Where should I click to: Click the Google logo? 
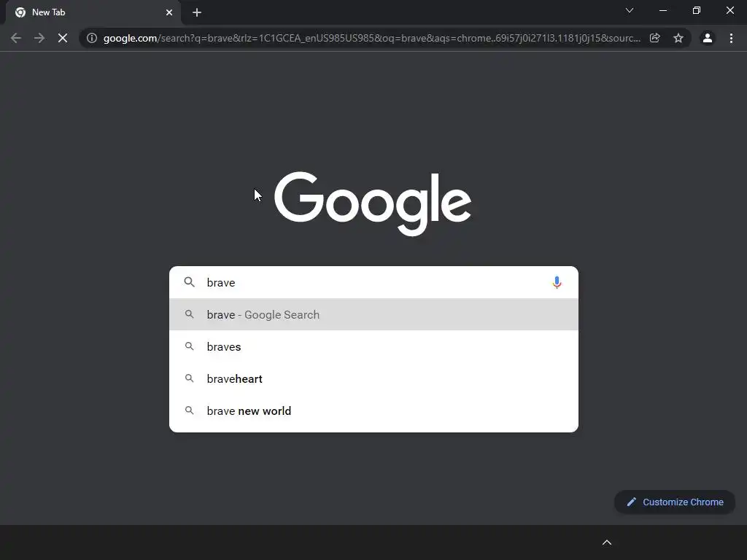(373, 203)
